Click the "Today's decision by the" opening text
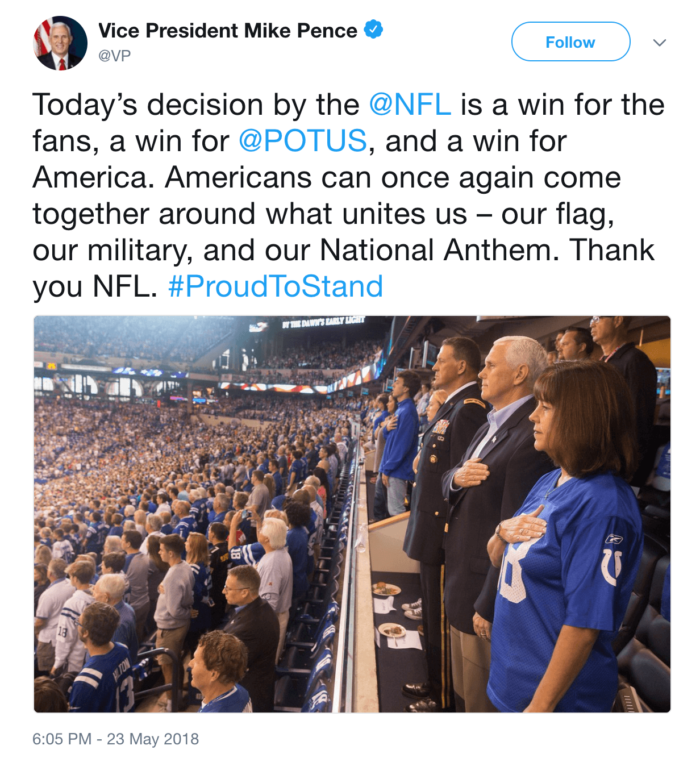Viewport: 700px width, 758px height. [x=196, y=105]
